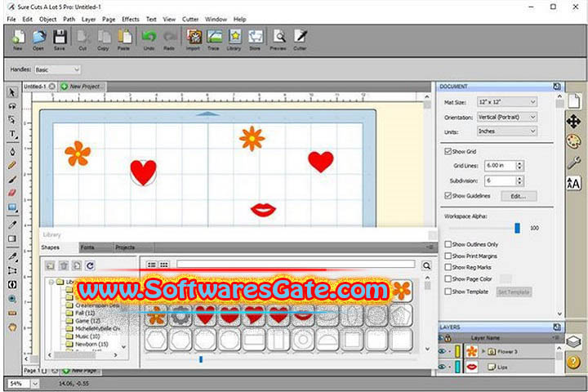Open the Store toolbar icon
The image size is (588, 392).
coord(255,39)
